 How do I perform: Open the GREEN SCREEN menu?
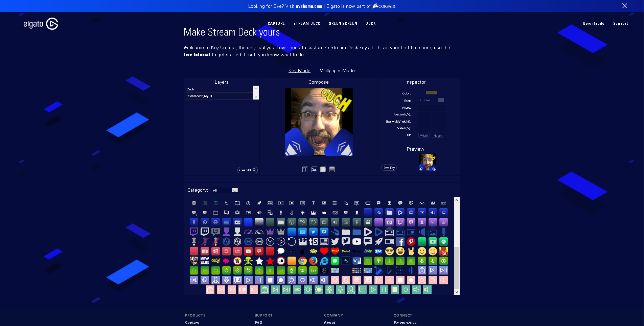click(343, 24)
